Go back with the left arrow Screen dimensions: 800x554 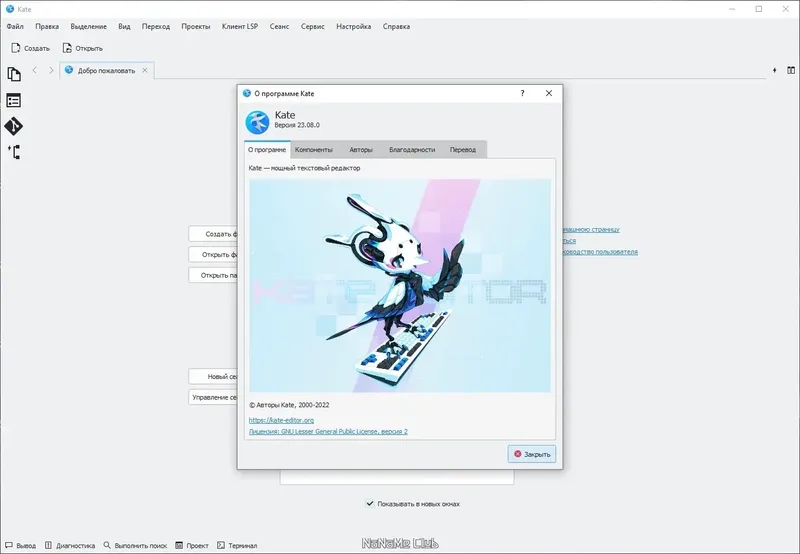pyautogui.click(x=35, y=70)
